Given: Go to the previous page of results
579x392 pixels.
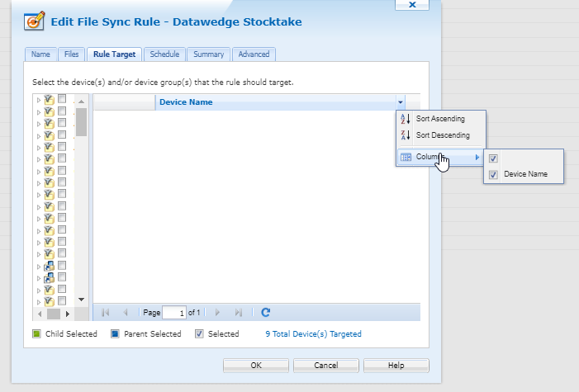Looking at the screenshot, I should coord(126,313).
